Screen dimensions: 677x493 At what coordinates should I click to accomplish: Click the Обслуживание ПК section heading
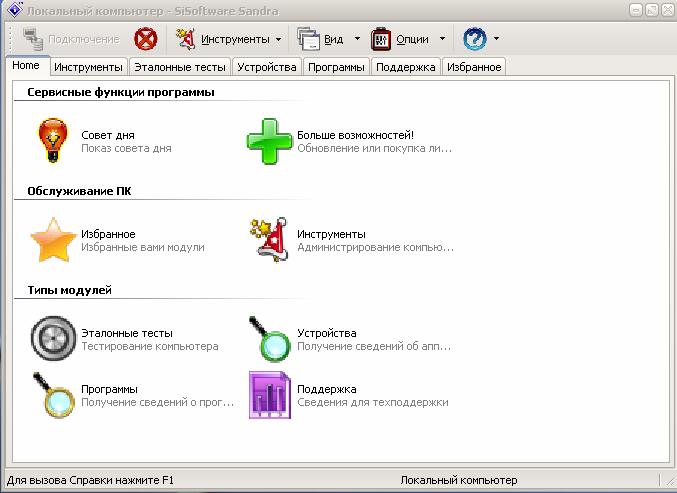click(x=79, y=191)
